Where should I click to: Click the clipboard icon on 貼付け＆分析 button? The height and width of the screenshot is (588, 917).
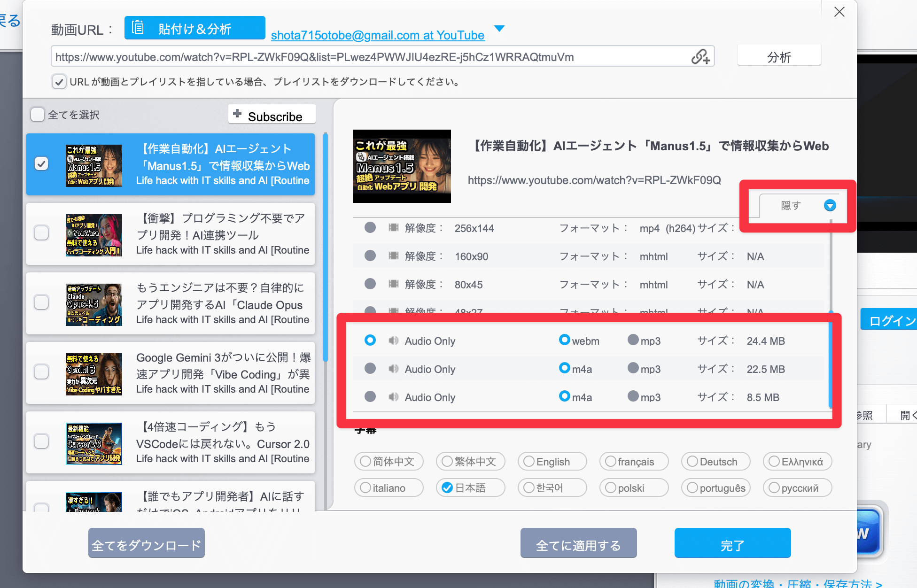click(137, 28)
